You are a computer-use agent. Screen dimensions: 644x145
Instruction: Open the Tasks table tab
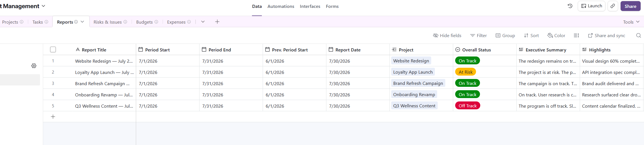point(37,22)
